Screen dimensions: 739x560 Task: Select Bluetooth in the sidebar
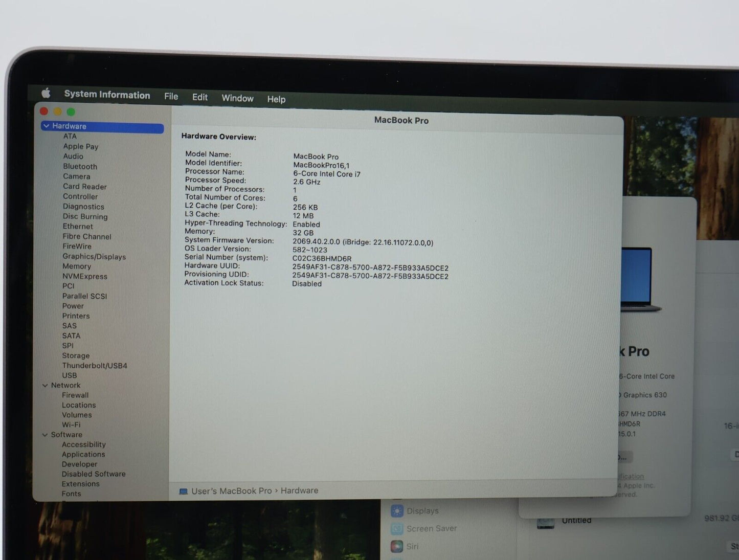coord(80,166)
